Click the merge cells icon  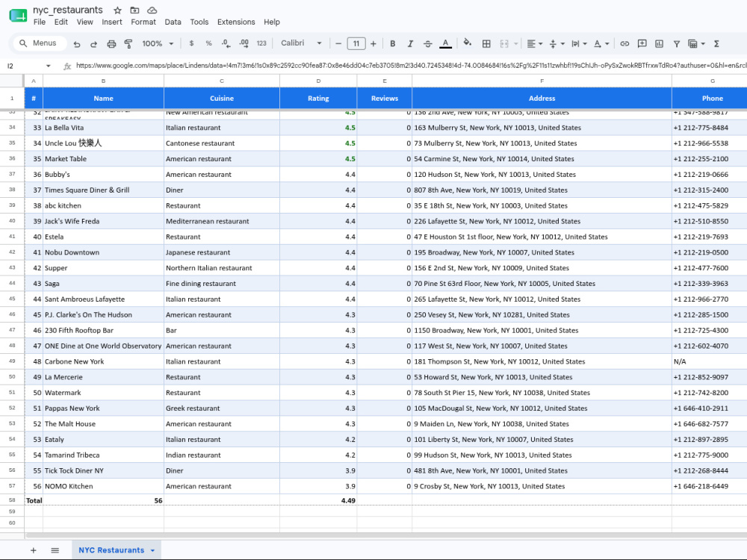pos(504,43)
